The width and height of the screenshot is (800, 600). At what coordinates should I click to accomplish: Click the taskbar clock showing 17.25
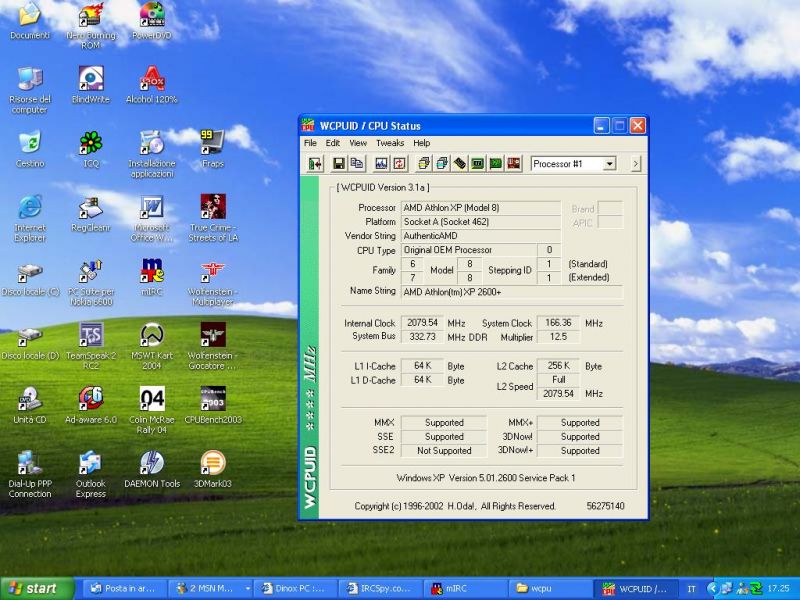pyautogui.click(x=779, y=588)
